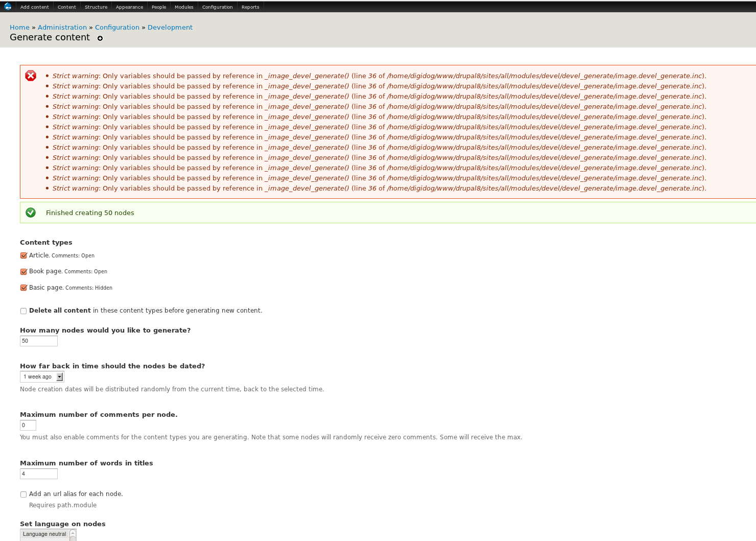This screenshot has height=541, width=756.
Task: Enable Add an url alias option
Action: 23,494
